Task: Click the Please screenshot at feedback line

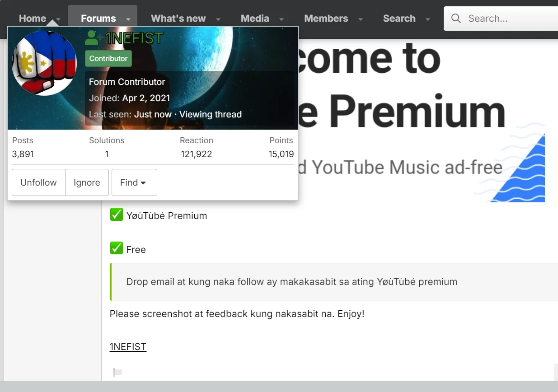Action: [237, 313]
